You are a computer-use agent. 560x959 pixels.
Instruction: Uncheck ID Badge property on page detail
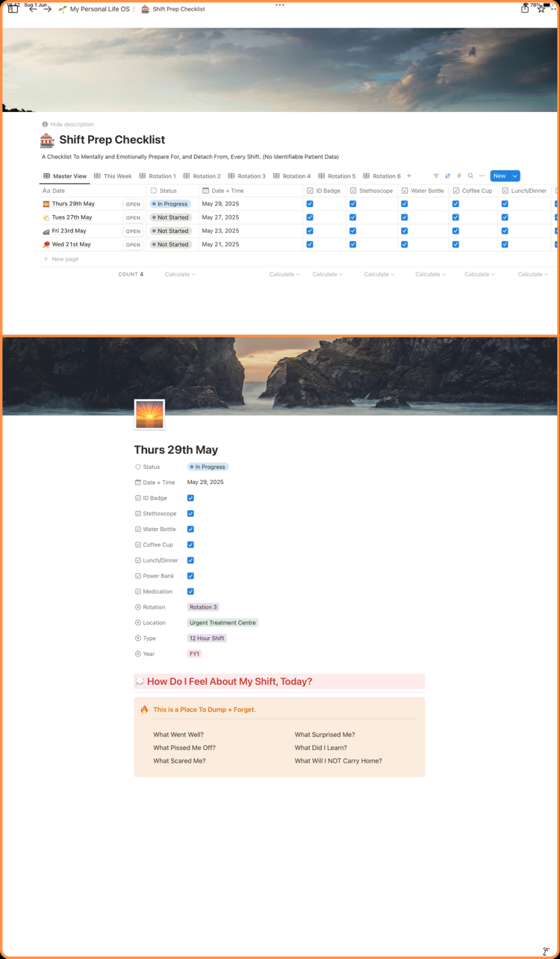coord(190,498)
